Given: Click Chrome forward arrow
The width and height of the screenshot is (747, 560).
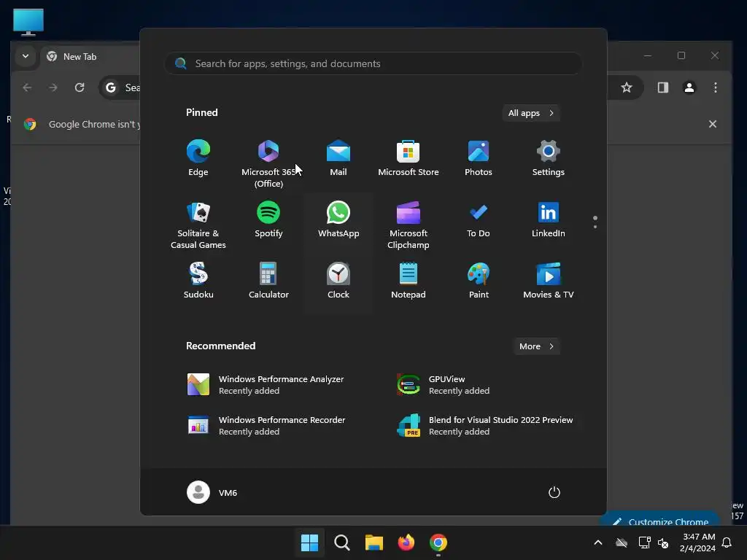Looking at the screenshot, I should [x=53, y=87].
